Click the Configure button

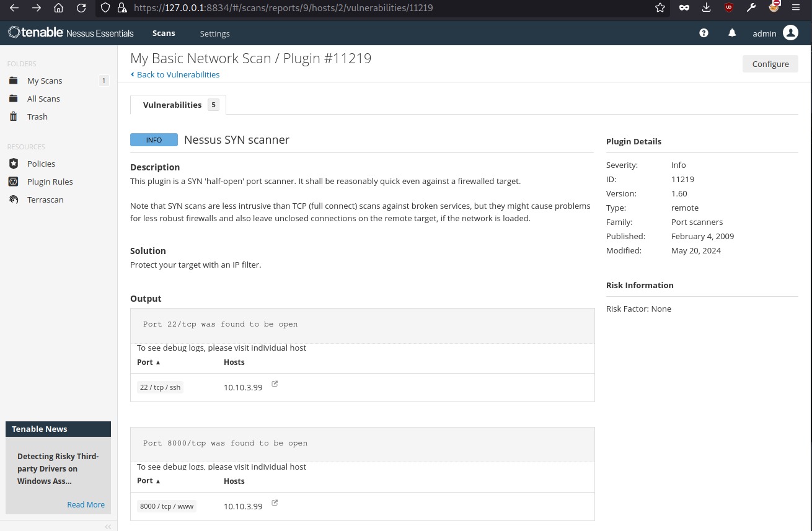click(770, 64)
